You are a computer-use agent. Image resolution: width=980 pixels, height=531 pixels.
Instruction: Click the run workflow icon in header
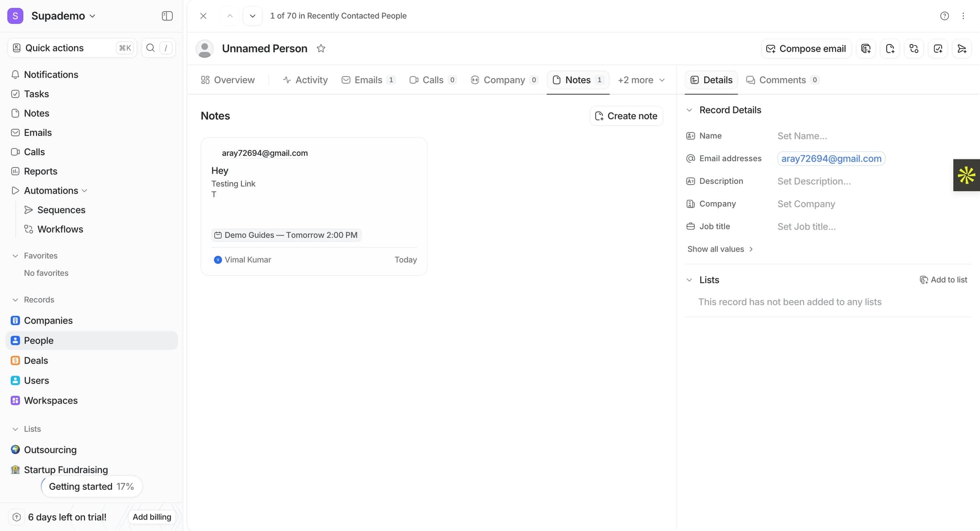[x=913, y=48]
